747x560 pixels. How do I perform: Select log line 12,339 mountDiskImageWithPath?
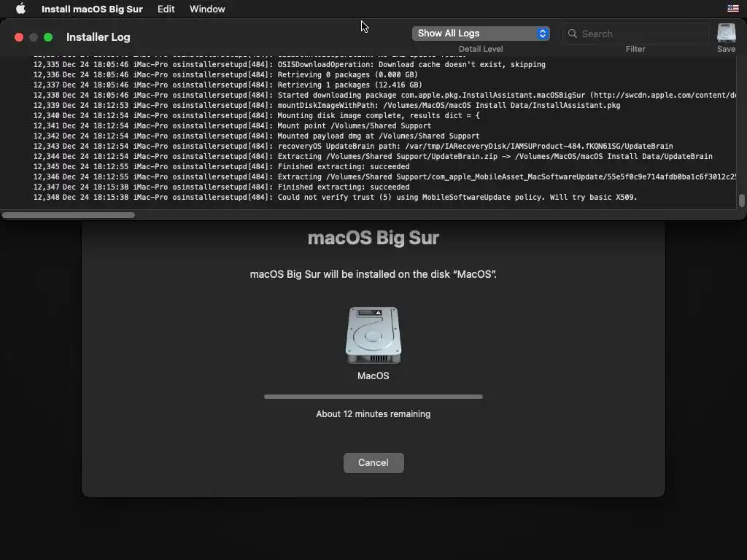point(327,105)
